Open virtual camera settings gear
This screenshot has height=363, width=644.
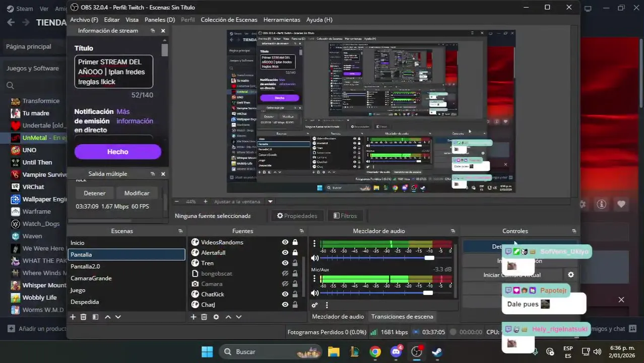(x=571, y=275)
